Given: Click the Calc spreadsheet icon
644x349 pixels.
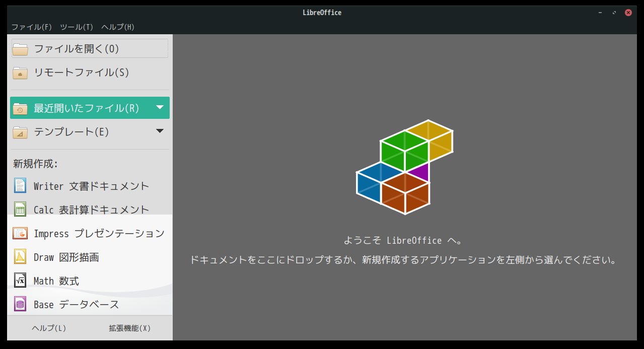Looking at the screenshot, I should [x=20, y=210].
